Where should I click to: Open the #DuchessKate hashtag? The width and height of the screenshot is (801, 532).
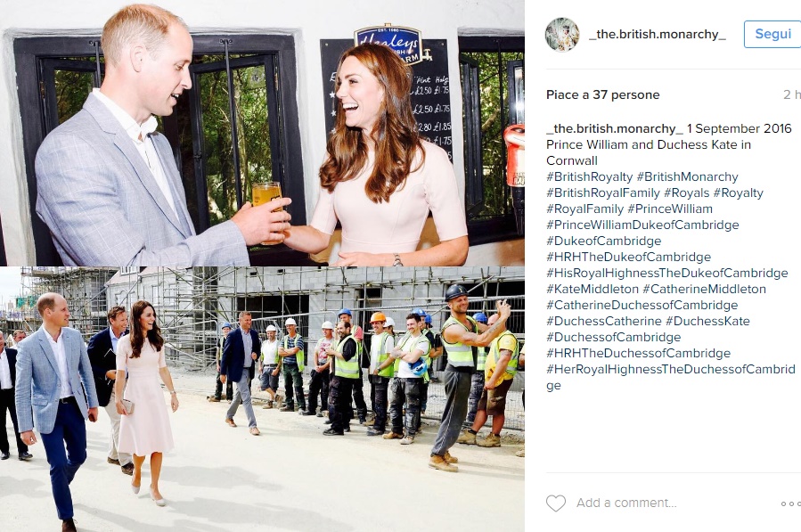[707, 322]
